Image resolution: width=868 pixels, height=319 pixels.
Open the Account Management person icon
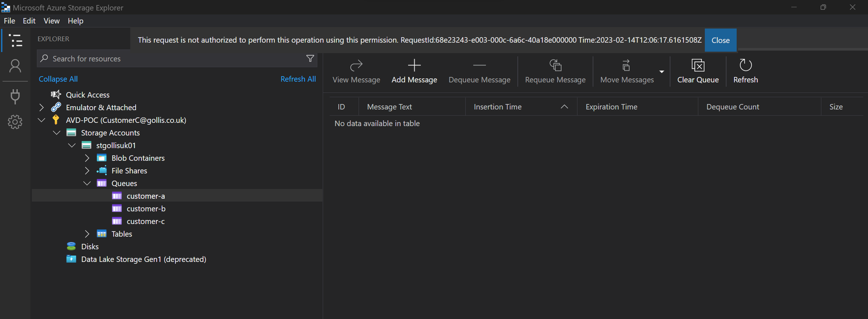[x=15, y=66]
